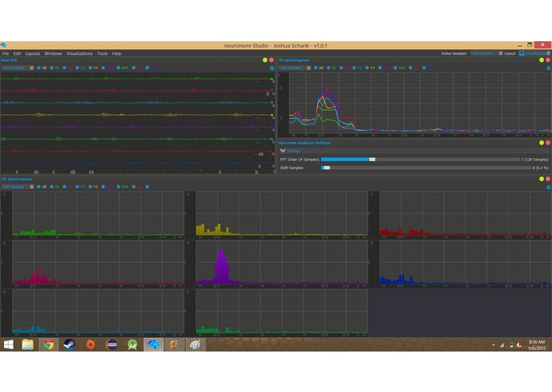Image resolution: width=552 pixels, height=392 pixels.
Task: Open settings circle icon in bottom 2D Spectrogram
Action: 549,187
